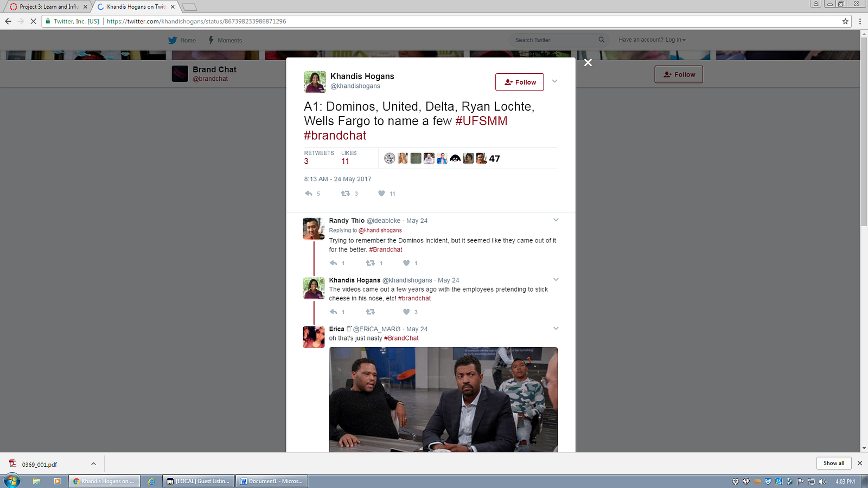The height and width of the screenshot is (488, 868).
Task: Close the tweet overlay with the X
Action: (x=588, y=62)
